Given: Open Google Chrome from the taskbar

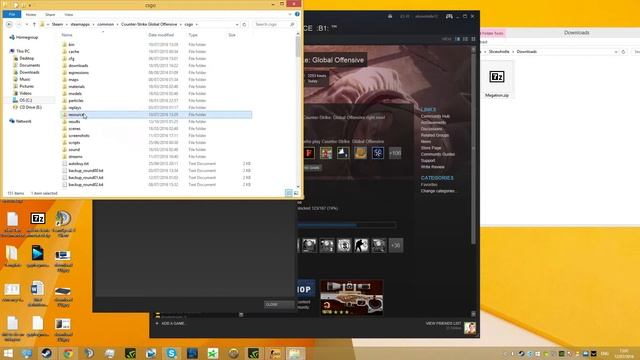Looking at the screenshot, I should coord(68,353).
